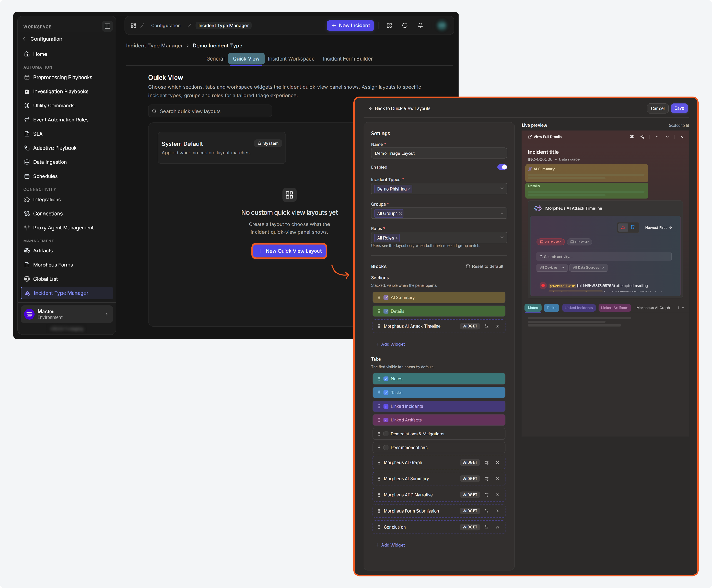Image resolution: width=712 pixels, height=588 pixels.
Task: Remove the Conclusion widget
Action: [x=497, y=527]
